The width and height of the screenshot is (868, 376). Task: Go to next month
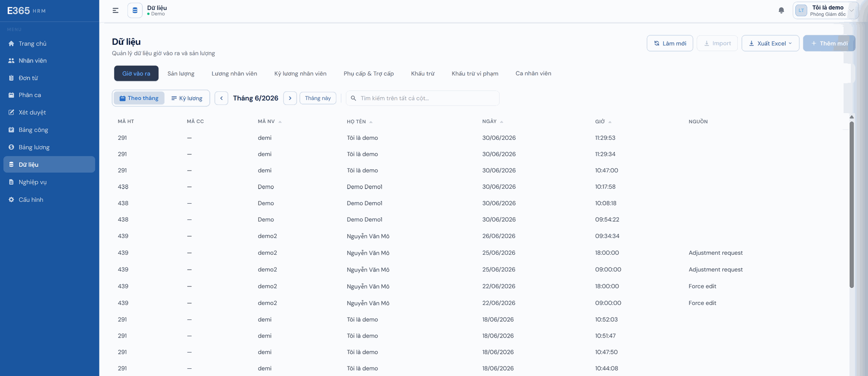290,98
